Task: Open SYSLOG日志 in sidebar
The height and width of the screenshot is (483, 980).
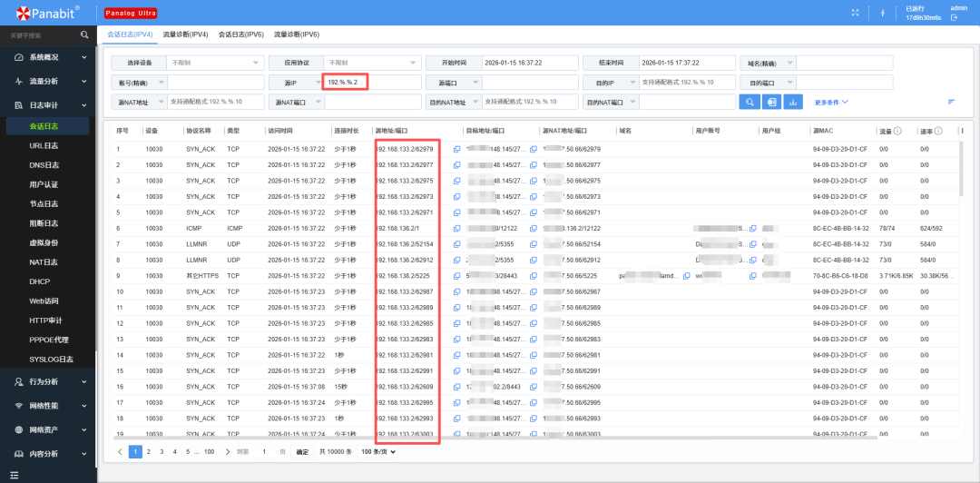Action: coord(51,360)
